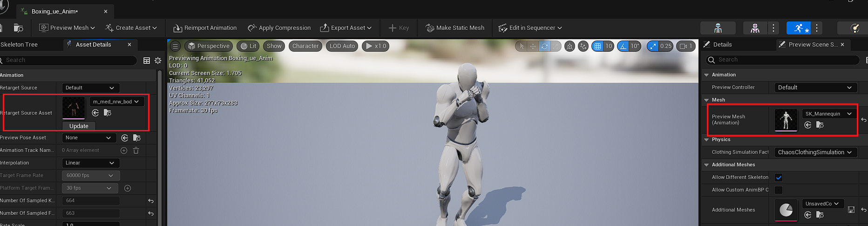868x226 pixels.
Task: Cycle transform coordinate system cube icon
Action: coord(570,46)
